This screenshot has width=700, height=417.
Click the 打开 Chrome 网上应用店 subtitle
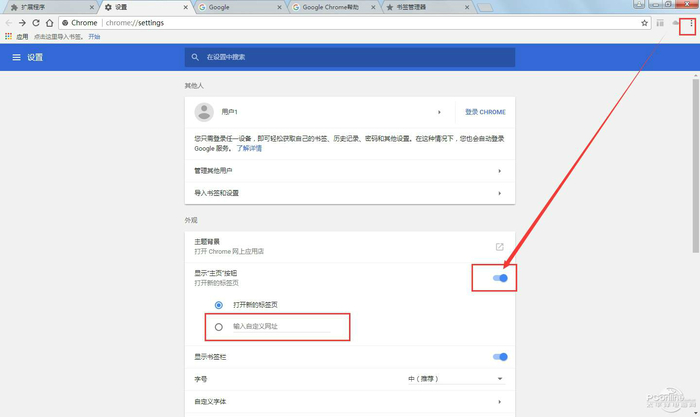(229, 251)
